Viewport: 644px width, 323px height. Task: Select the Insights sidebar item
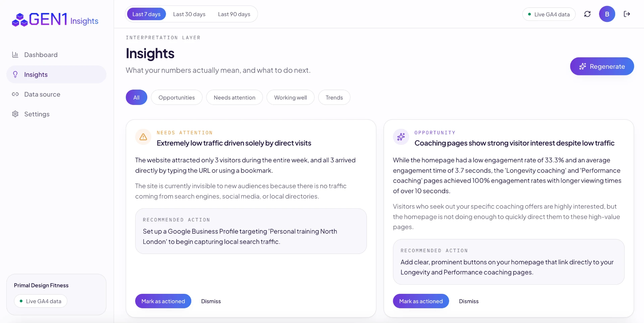click(x=56, y=74)
